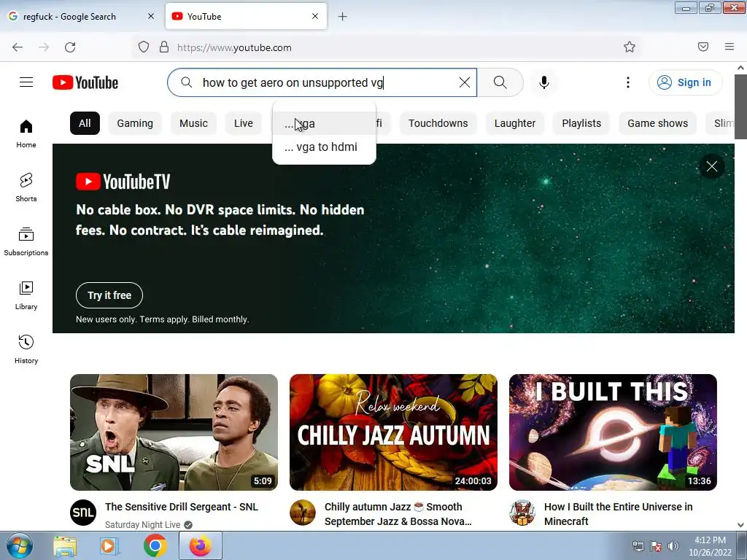Open Google Chrome from taskbar

tap(155, 546)
